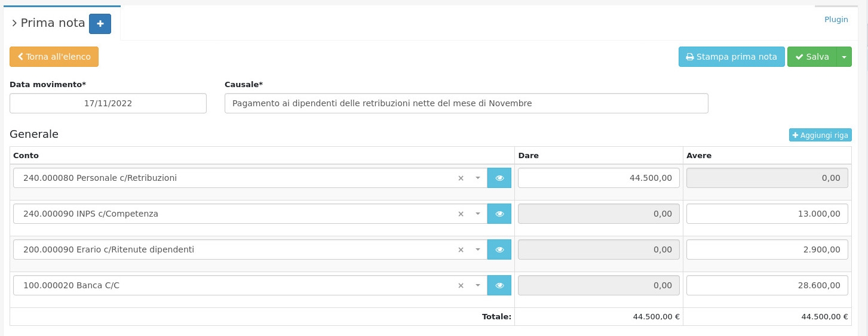Screen dimensions: 868x336
Task: Open eye icon for Erario c/Ritenute dipendenti
Action: [x=499, y=249]
